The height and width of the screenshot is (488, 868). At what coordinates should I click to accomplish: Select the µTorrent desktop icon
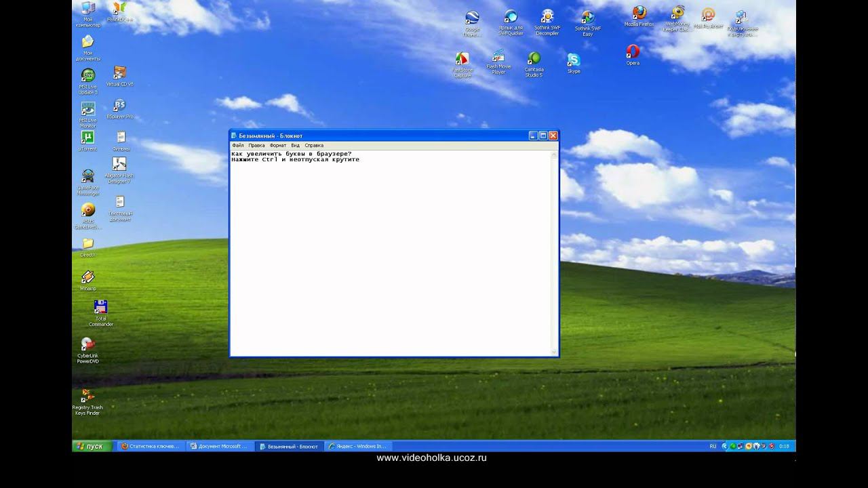click(x=87, y=141)
